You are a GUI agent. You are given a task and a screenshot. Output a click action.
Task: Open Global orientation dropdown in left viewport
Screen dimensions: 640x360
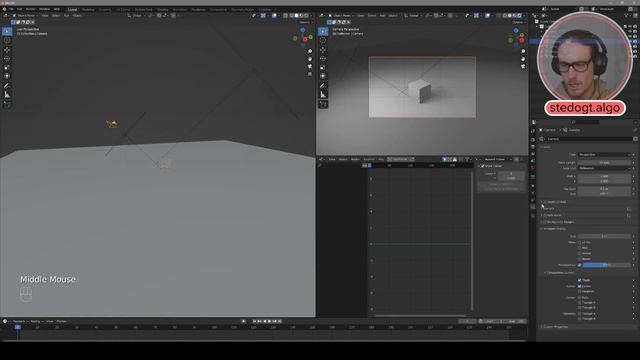[136, 16]
